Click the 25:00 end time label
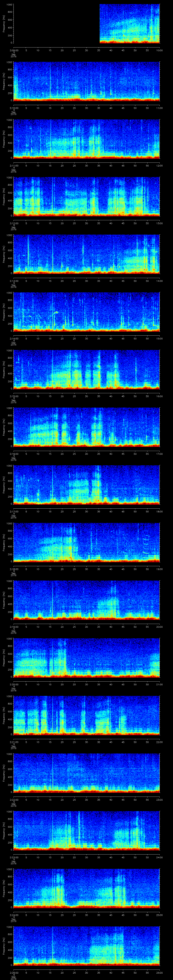The height and width of the screenshot is (980, 173). 159,915
